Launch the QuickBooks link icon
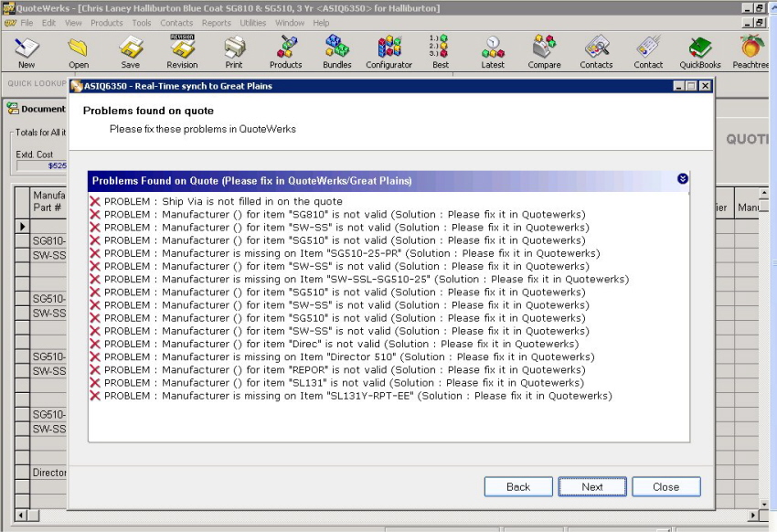 pos(700,52)
